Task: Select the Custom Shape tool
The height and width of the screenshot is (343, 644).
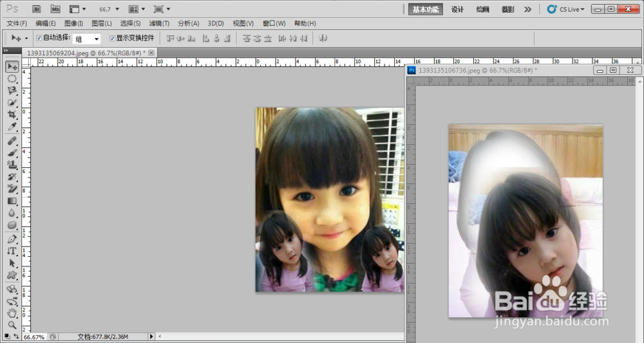Action: pyautogui.click(x=12, y=275)
